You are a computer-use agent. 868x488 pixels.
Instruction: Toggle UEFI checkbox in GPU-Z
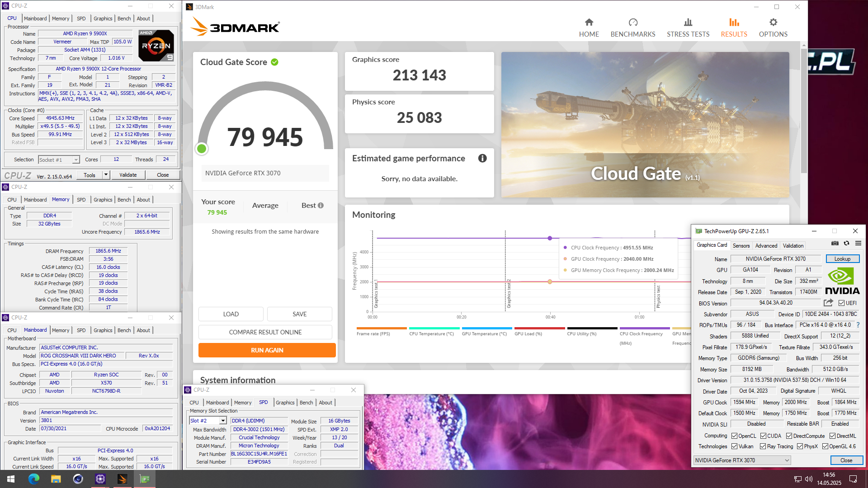click(x=841, y=303)
